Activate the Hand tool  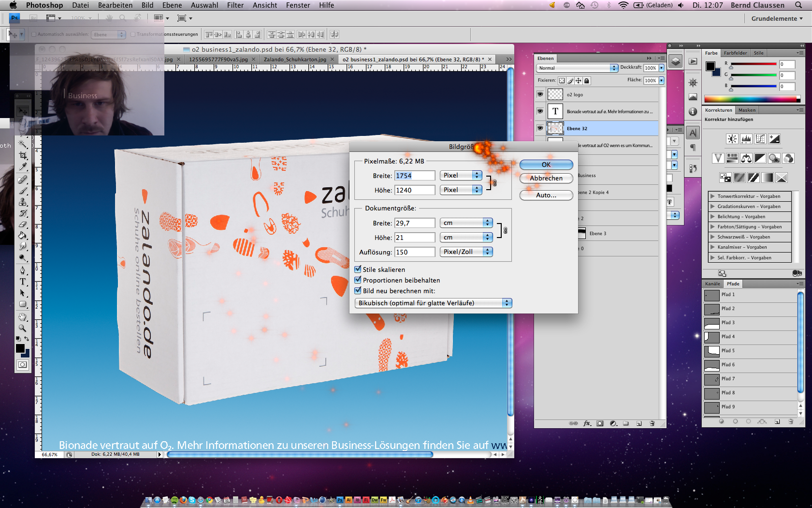click(23, 317)
